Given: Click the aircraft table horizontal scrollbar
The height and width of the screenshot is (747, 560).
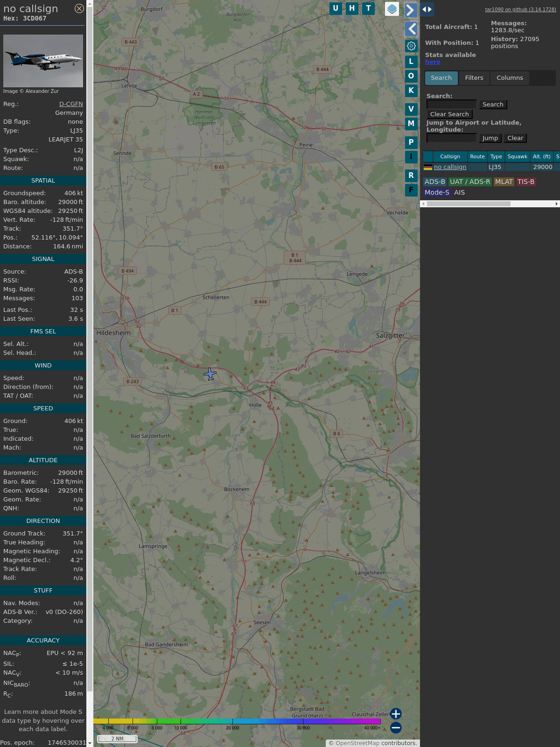Looking at the screenshot, I should point(469,204).
